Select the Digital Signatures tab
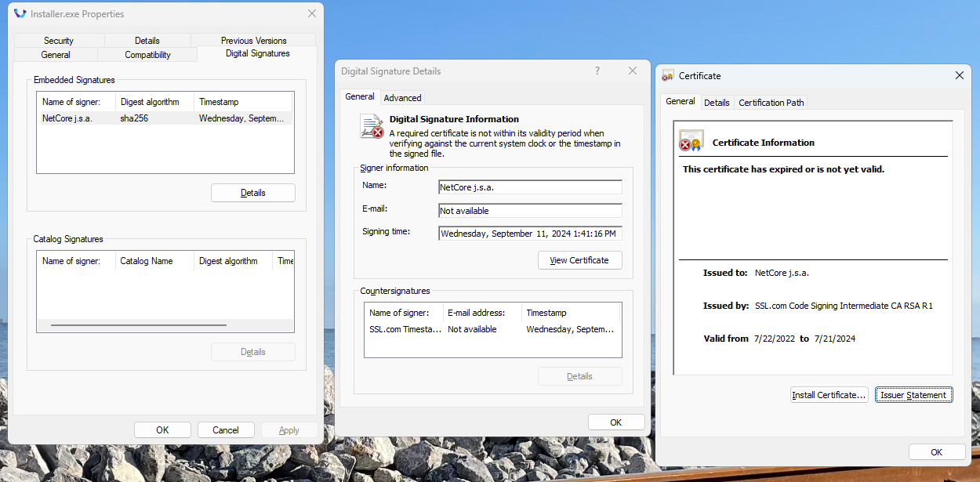This screenshot has height=482, width=980. [258, 53]
